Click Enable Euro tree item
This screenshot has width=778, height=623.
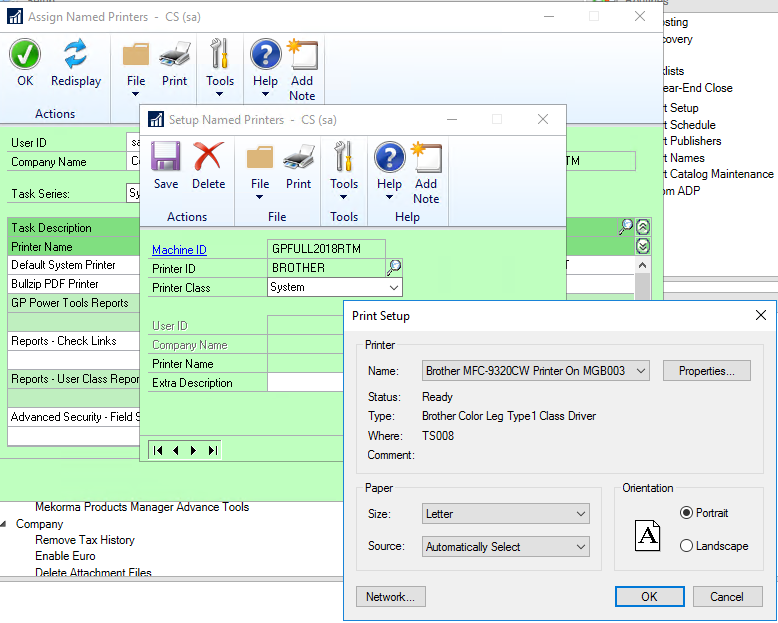coord(65,556)
